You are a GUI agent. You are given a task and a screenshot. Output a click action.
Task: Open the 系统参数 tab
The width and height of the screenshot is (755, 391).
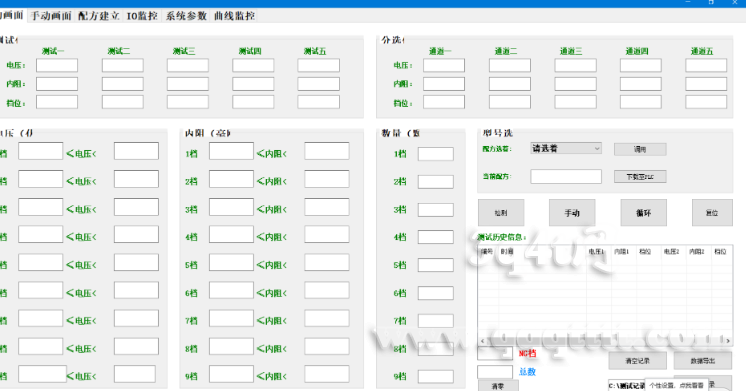186,16
